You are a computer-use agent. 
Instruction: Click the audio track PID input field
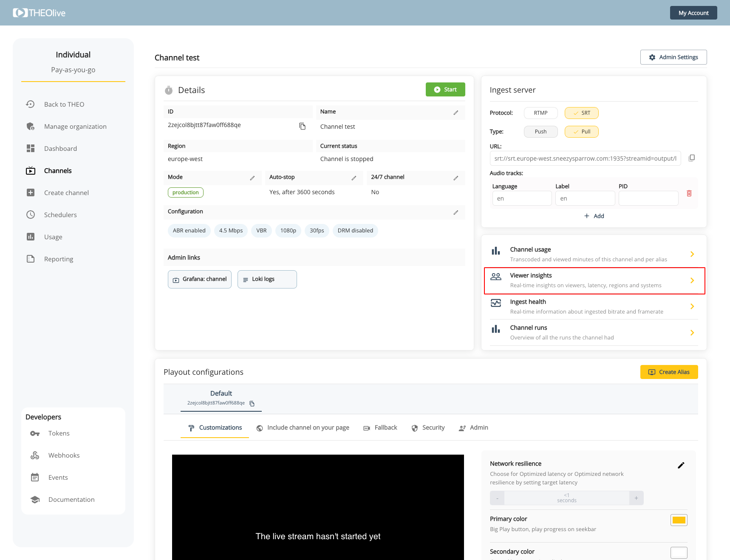click(648, 198)
